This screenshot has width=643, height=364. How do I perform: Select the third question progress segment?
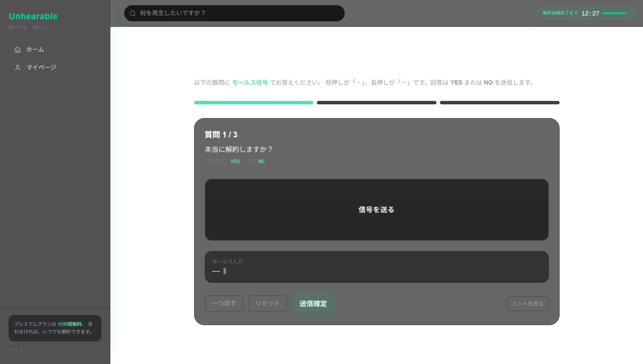(x=500, y=102)
